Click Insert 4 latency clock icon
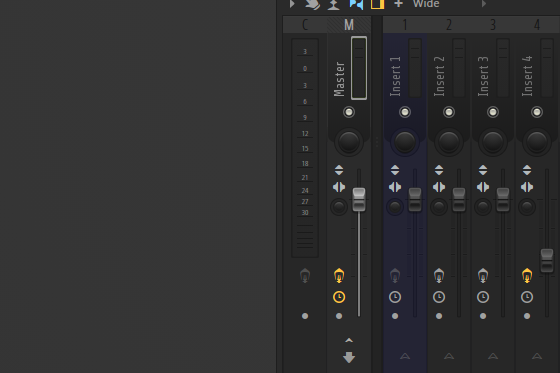The image size is (560, 373). click(527, 297)
